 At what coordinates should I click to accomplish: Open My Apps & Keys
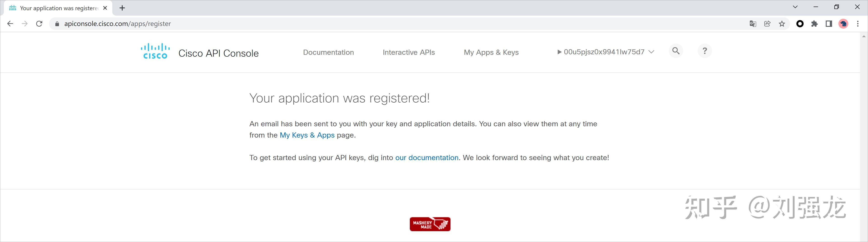pos(491,52)
